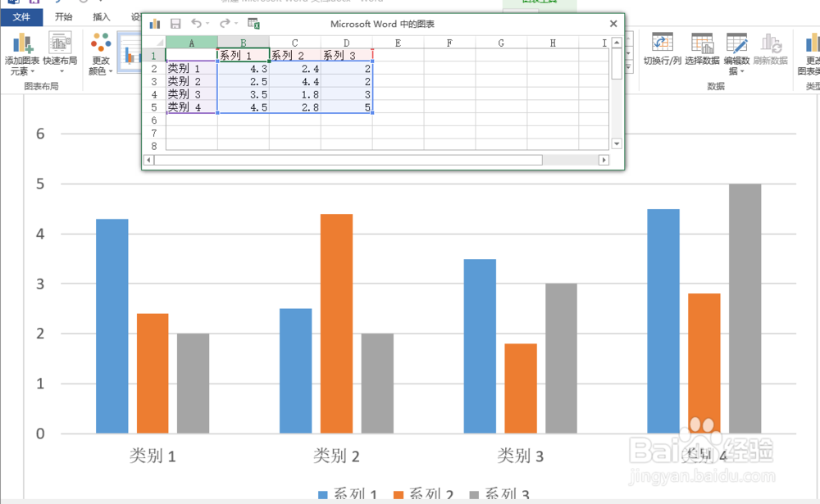
Task: Open the 快速布局 gallery
Action: click(60, 52)
